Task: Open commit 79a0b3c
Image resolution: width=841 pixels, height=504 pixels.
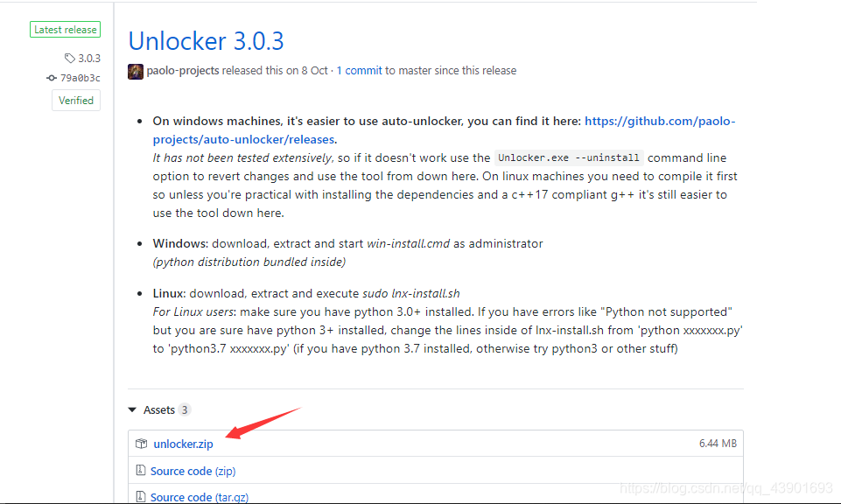Action: coord(80,78)
